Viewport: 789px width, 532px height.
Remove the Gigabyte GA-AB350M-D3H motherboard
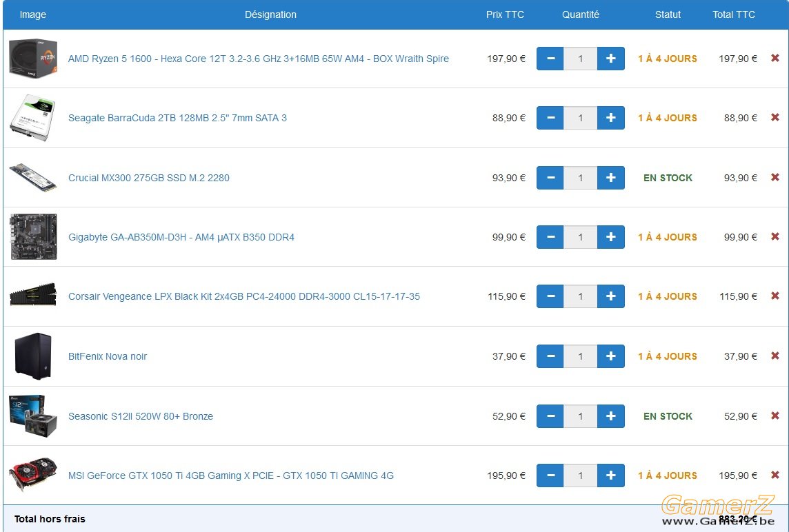tap(775, 237)
